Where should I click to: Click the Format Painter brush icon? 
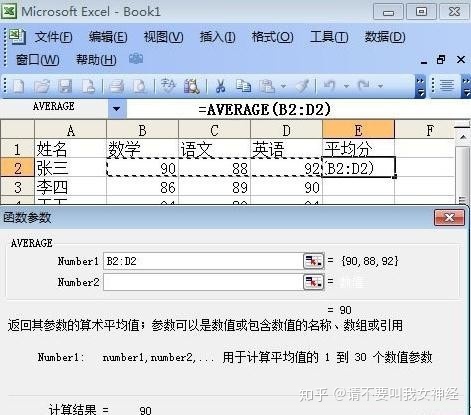303,86
